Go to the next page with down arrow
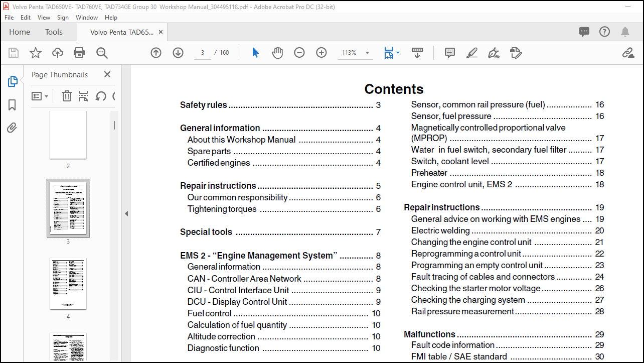Viewport: 644px width, 363px height. [x=178, y=53]
